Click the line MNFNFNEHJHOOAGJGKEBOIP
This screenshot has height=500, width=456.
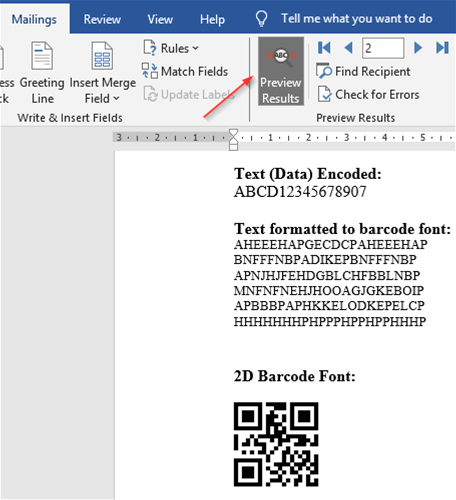[329, 291]
